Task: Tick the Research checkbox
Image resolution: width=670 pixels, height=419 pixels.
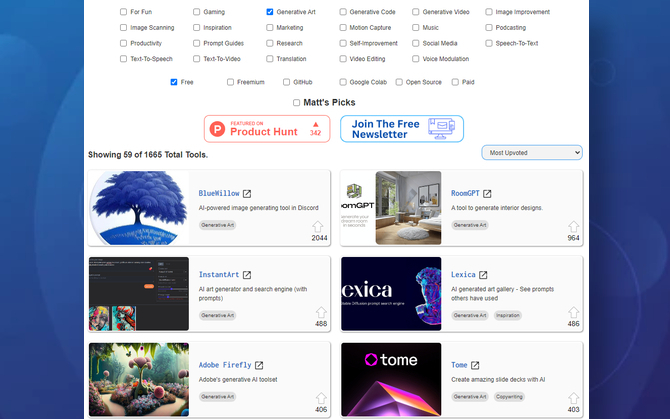Action: (x=270, y=43)
